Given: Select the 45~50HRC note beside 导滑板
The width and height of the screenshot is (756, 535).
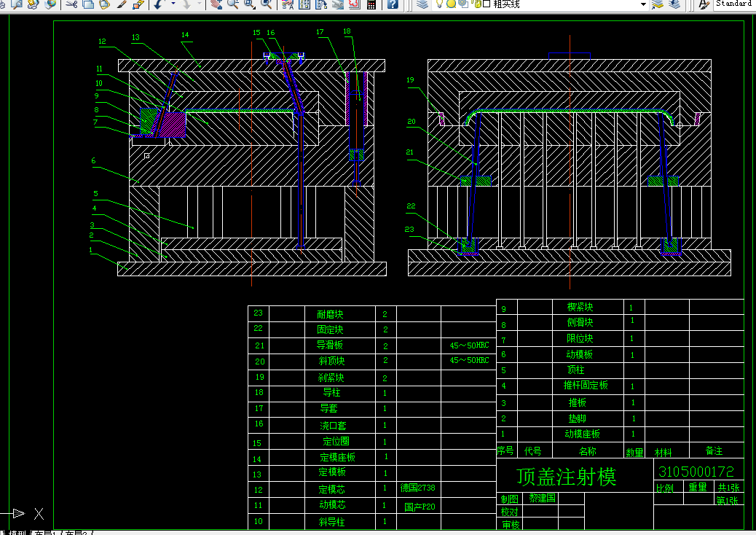Looking at the screenshot, I should click(x=469, y=345).
